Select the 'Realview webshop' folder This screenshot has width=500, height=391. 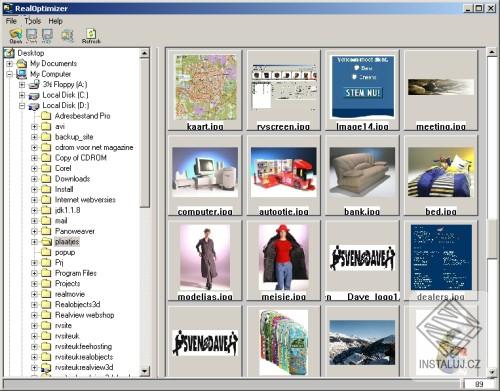85,315
